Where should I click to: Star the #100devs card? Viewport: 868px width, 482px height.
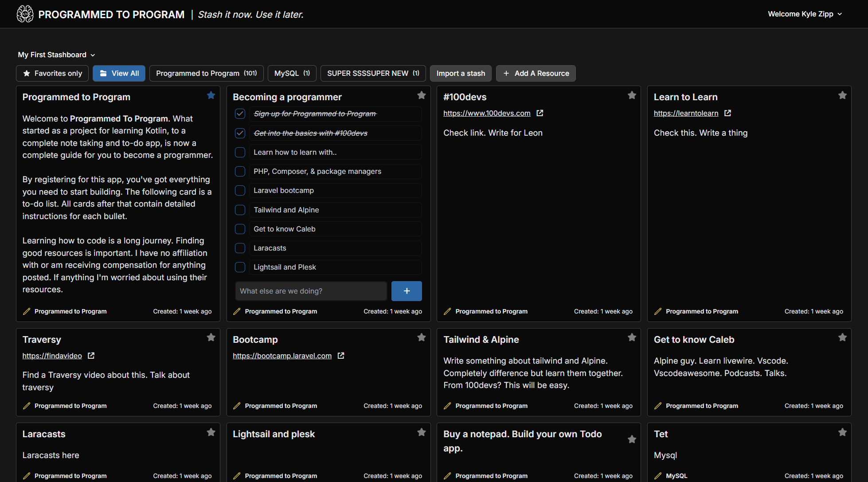point(632,95)
